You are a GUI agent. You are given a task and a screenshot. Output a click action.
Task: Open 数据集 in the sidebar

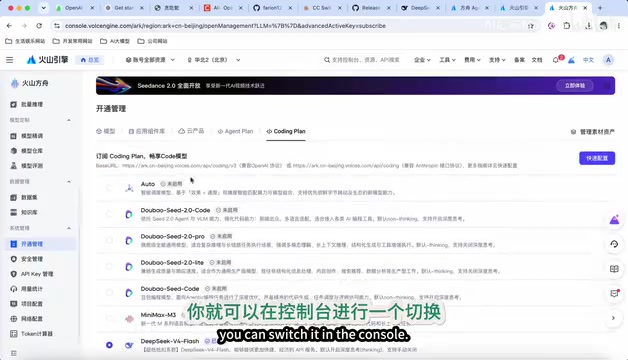click(29, 197)
